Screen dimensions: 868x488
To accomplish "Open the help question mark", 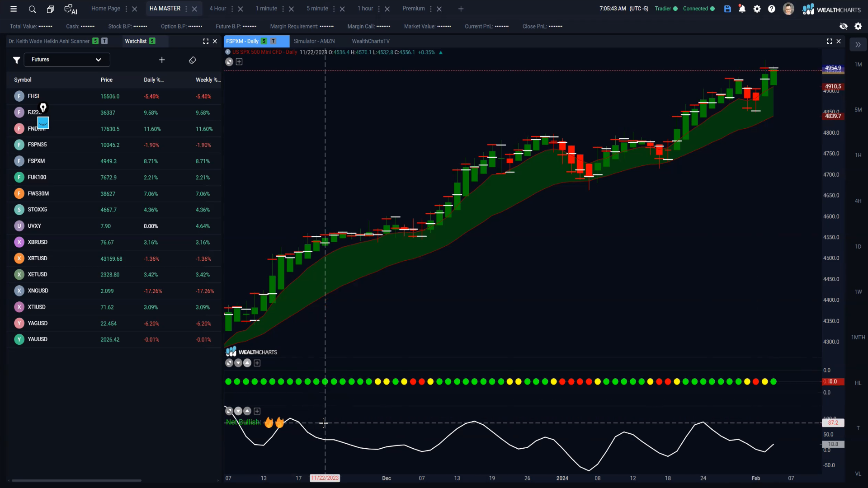I will click(x=772, y=9).
